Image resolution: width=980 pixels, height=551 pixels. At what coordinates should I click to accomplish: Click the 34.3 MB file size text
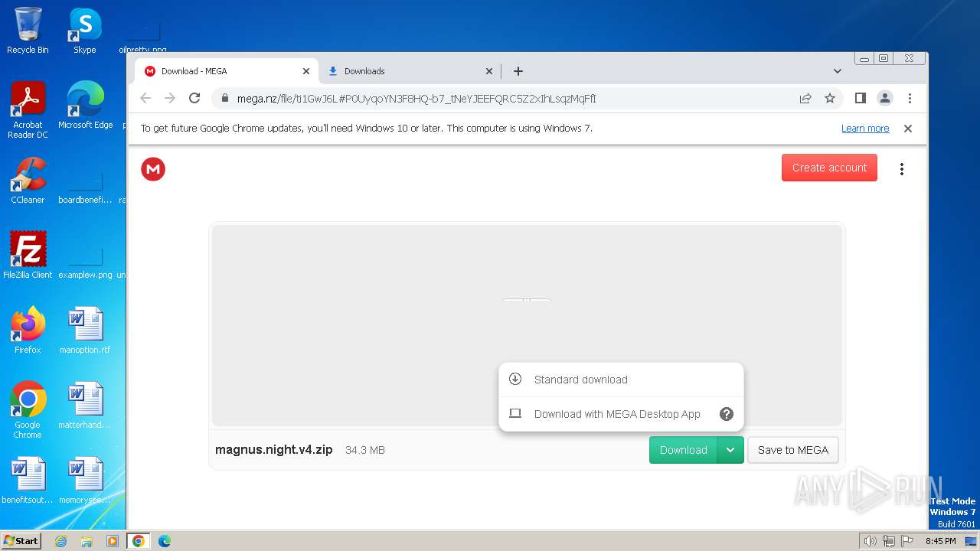click(x=365, y=450)
